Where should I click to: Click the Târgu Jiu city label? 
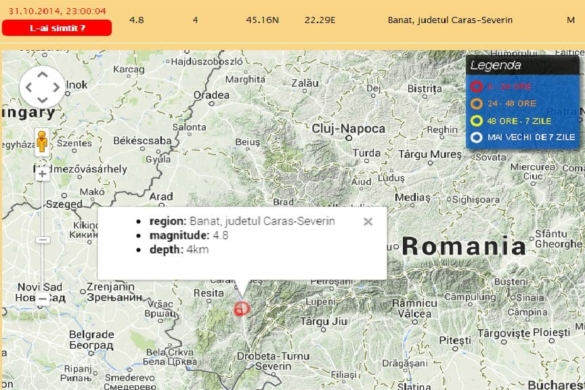(x=324, y=321)
